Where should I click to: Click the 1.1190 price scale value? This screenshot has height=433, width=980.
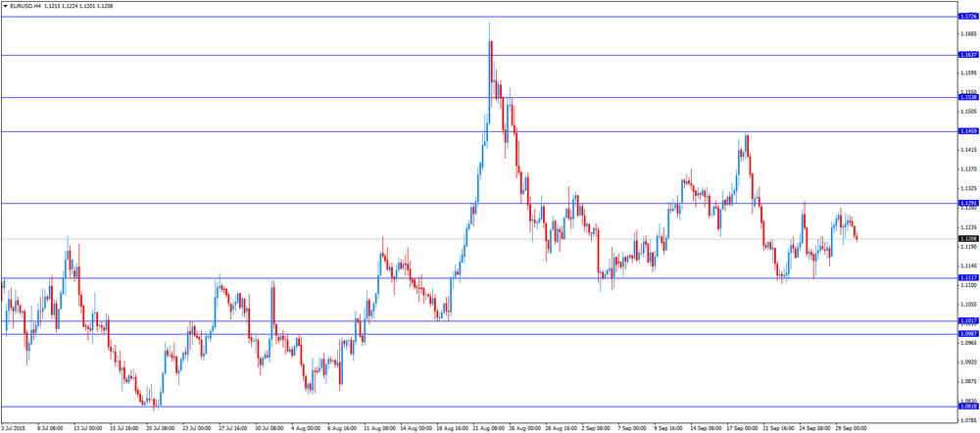pyautogui.click(x=967, y=247)
